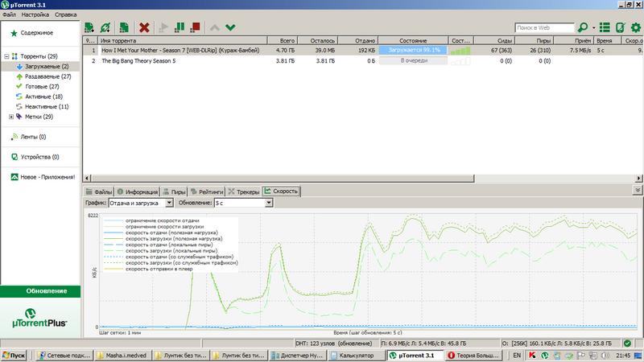Stop the selected torrent
This screenshot has height=362, width=644.
[x=195, y=27]
